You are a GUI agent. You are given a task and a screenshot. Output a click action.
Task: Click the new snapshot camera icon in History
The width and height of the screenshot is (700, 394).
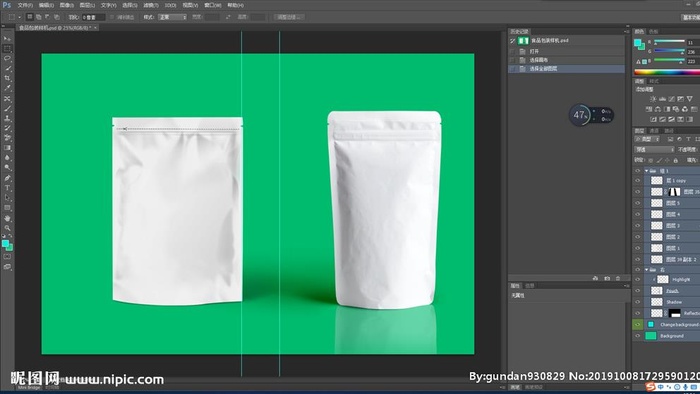(x=607, y=278)
